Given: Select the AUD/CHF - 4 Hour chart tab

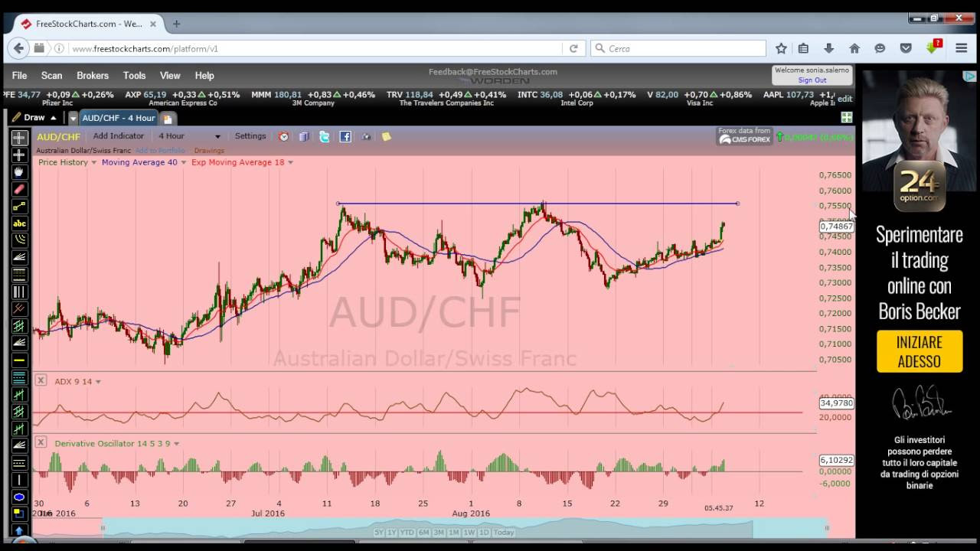Looking at the screenshot, I should pos(119,118).
